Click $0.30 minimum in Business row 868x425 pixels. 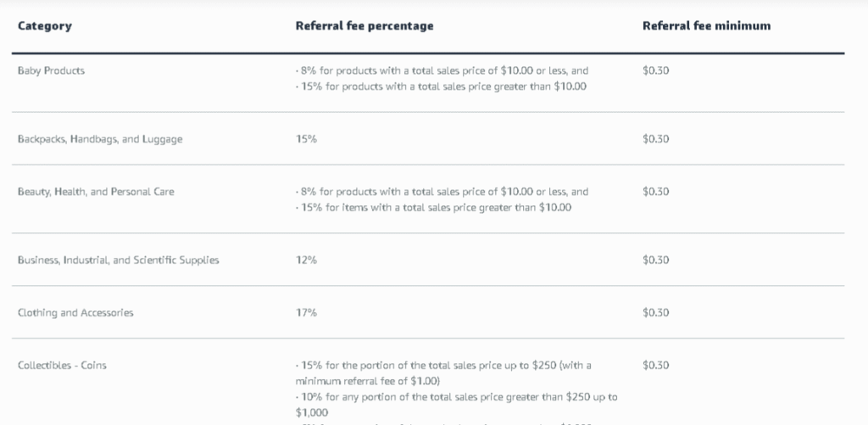point(655,260)
